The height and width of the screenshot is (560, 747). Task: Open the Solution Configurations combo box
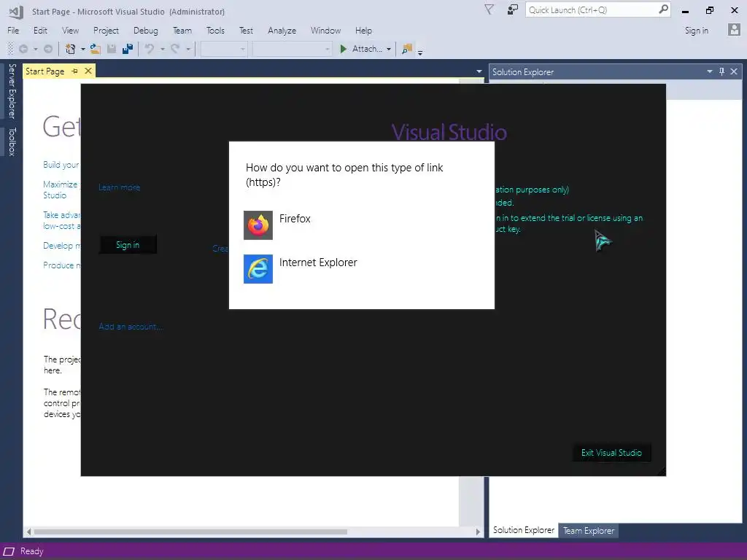tap(224, 49)
